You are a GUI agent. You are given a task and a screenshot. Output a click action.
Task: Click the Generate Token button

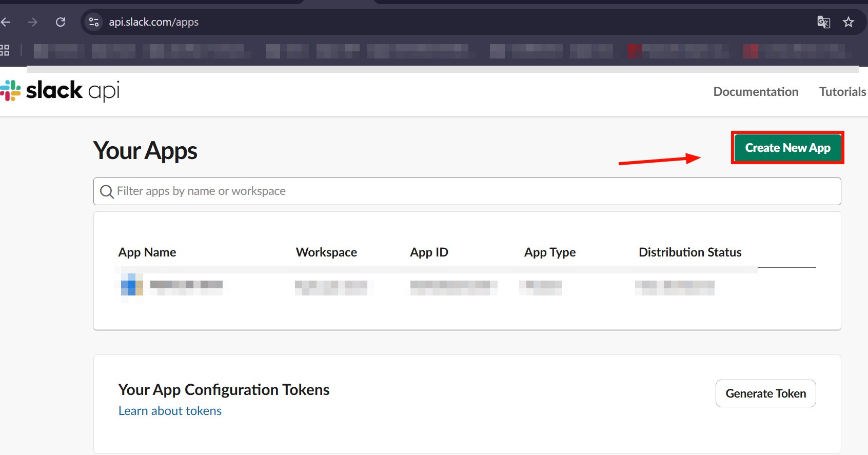pos(765,393)
